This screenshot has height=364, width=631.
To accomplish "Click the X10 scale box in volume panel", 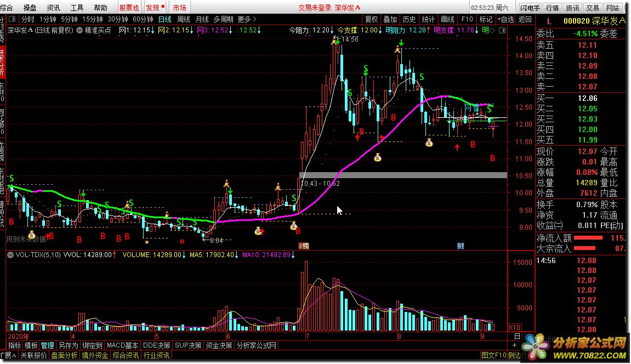I will tap(514, 327).
